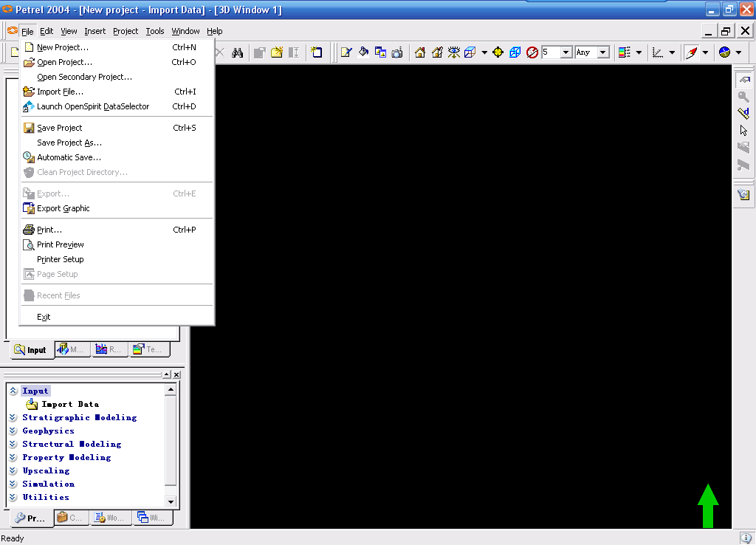Open the dropdown arrow beside axis icon
This screenshot has width=756, height=545.
pyautogui.click(x=672, y=52)
